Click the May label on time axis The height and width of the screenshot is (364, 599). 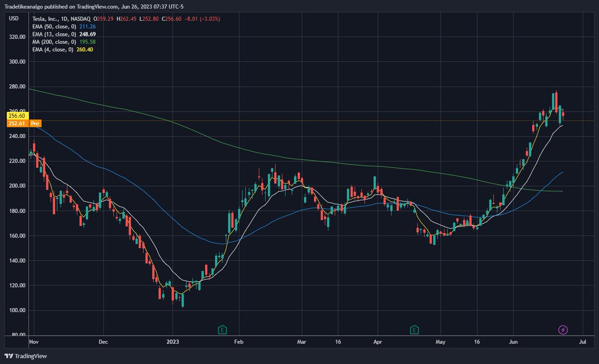[440, 343]
